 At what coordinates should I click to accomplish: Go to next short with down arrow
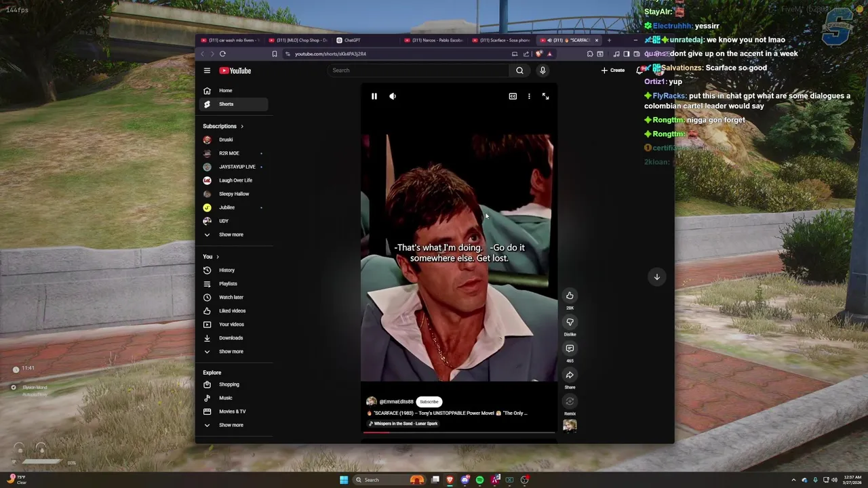click(x=656, y=277)
